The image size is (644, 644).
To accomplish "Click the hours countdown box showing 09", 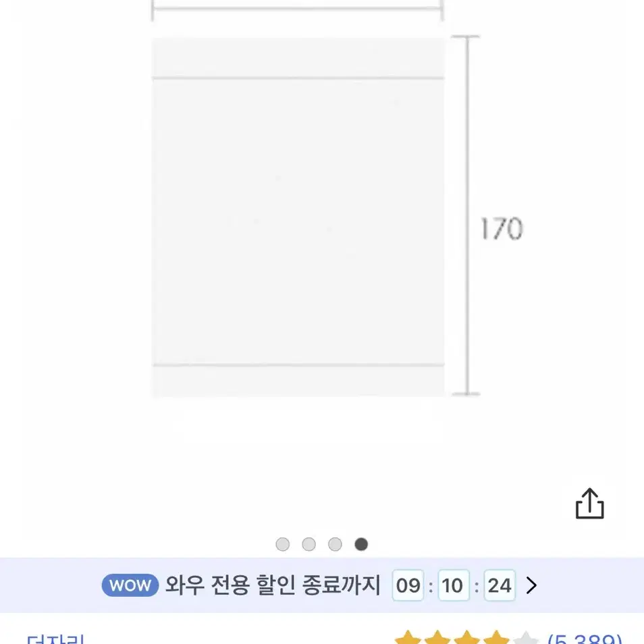I will click(408, 585).
